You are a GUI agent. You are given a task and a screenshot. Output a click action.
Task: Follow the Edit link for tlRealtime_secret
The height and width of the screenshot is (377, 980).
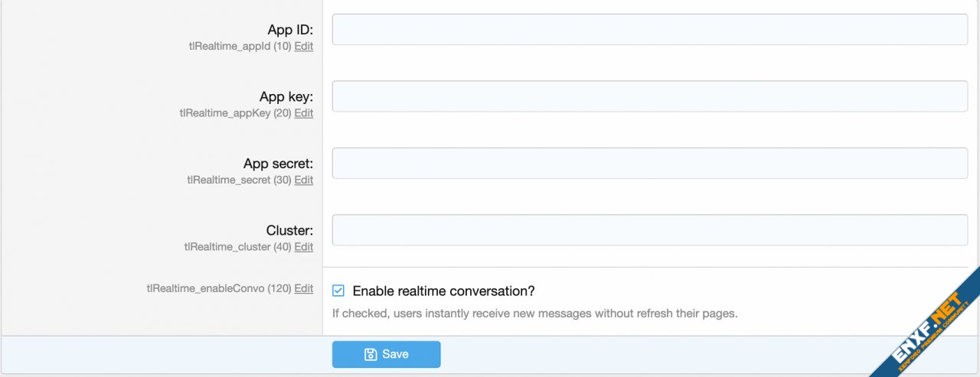304,180
